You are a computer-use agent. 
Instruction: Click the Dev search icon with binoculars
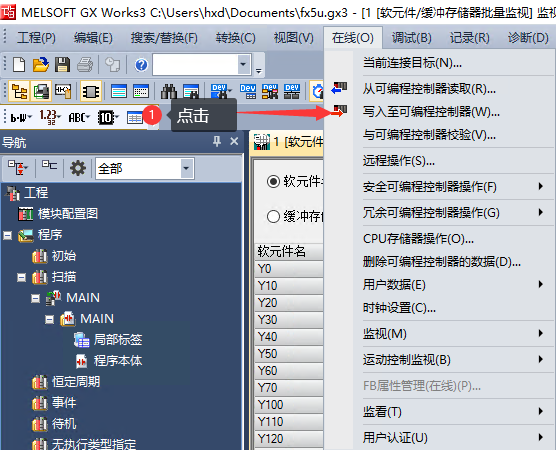pyautogui.click(x=220, y=91)
